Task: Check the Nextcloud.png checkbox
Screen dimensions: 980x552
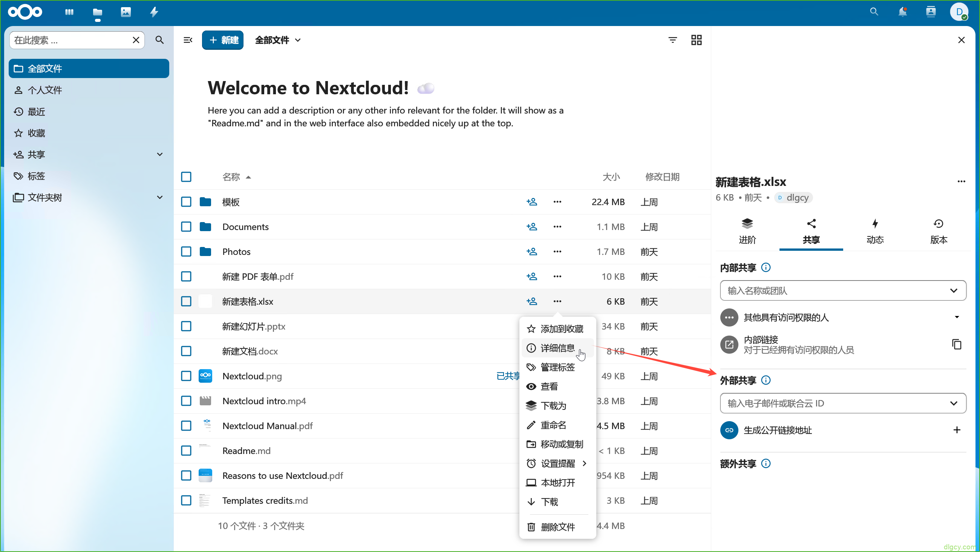Action: (x=186, y=376)
